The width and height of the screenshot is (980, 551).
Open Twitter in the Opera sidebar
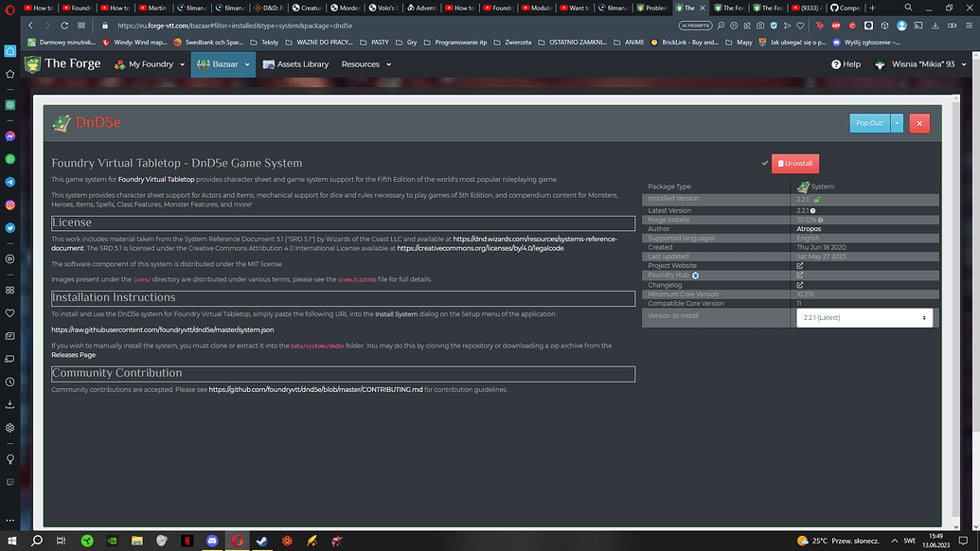10,228
